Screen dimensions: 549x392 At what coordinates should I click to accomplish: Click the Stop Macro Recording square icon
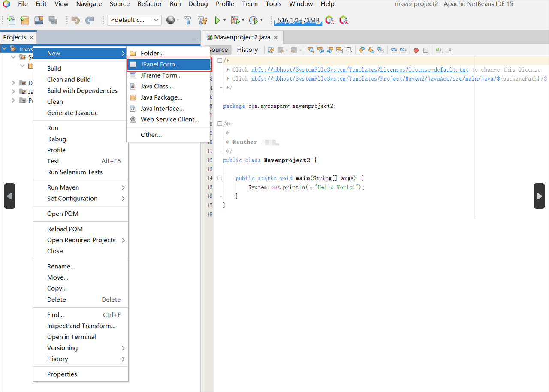(425, 50)
